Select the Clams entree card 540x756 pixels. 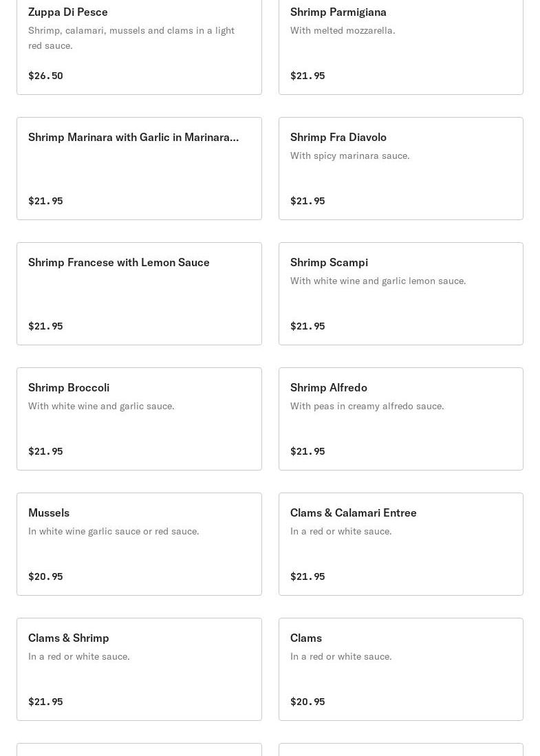pyautogui.click(x=400, y=669)
